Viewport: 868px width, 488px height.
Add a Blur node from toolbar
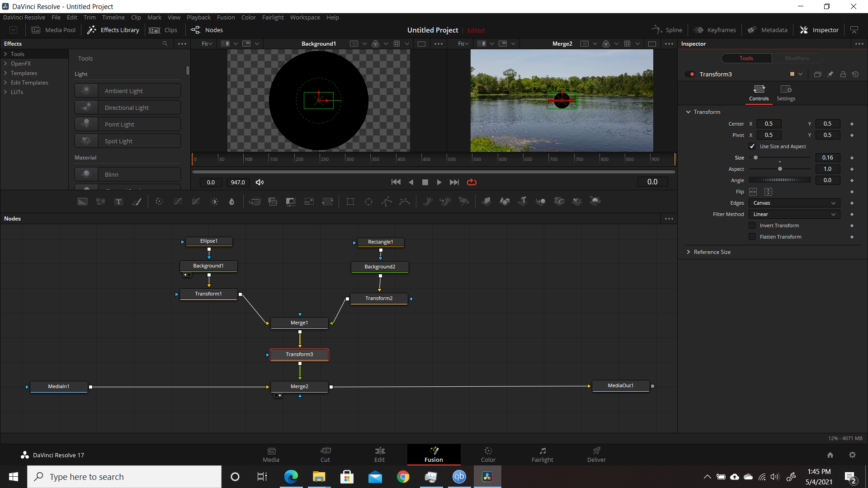[232, 202]
